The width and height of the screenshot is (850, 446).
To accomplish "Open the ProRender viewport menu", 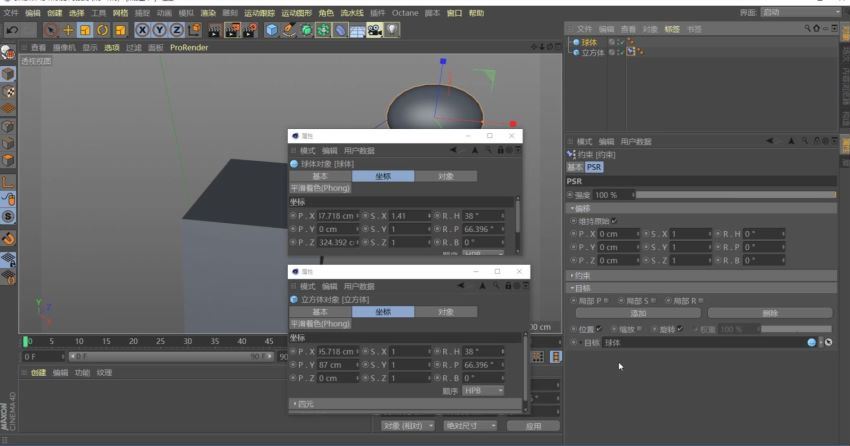I will click(x=189, y=48).
